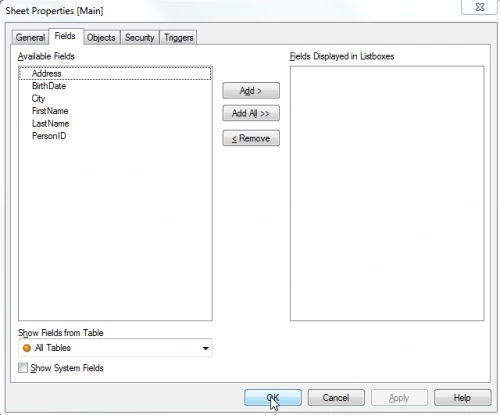Open Help for Sheet Properties
500x415 pixels.
tap(462, 398)
